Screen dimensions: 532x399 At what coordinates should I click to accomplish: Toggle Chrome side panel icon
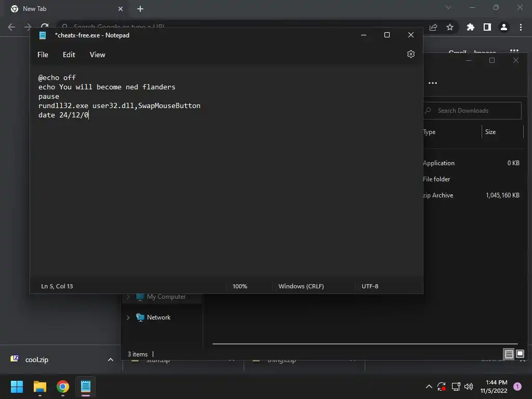[487, 27]
